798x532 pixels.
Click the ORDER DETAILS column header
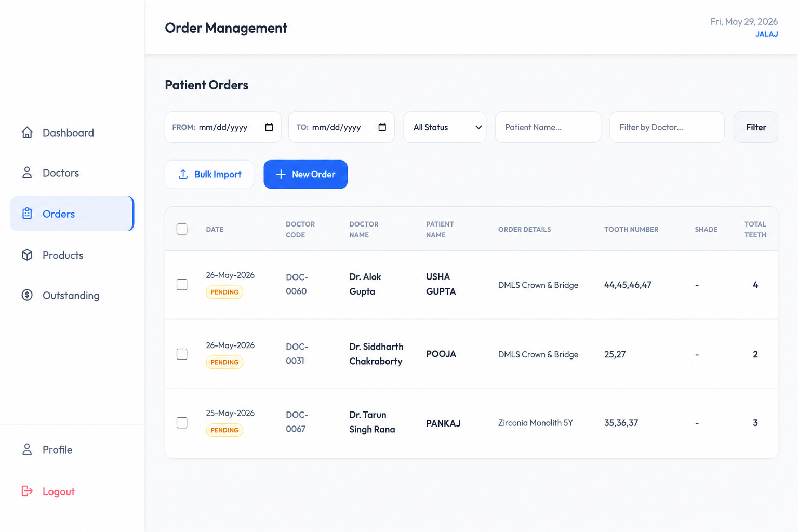pyautogui.click(x=524, y=230)
